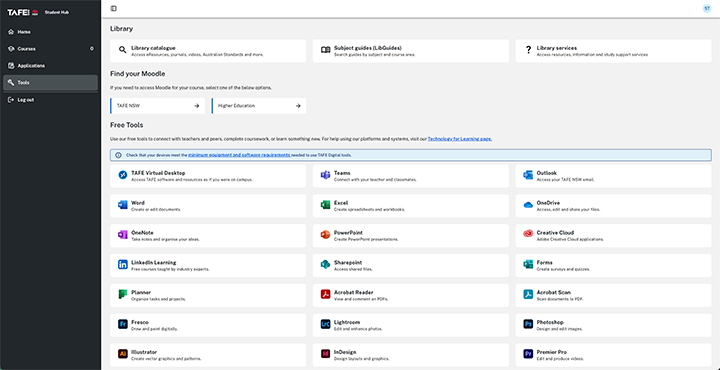720x370 pixels.
Task: Click the Outlook icon
Action: pyautogui.click(x=528, y=175)
